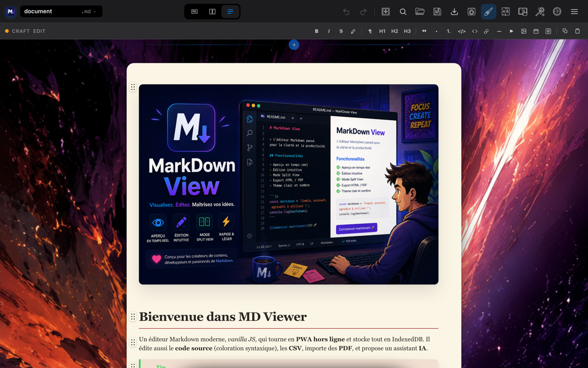
Task: Apply bold formatting
Action: (x=317, y=31)
